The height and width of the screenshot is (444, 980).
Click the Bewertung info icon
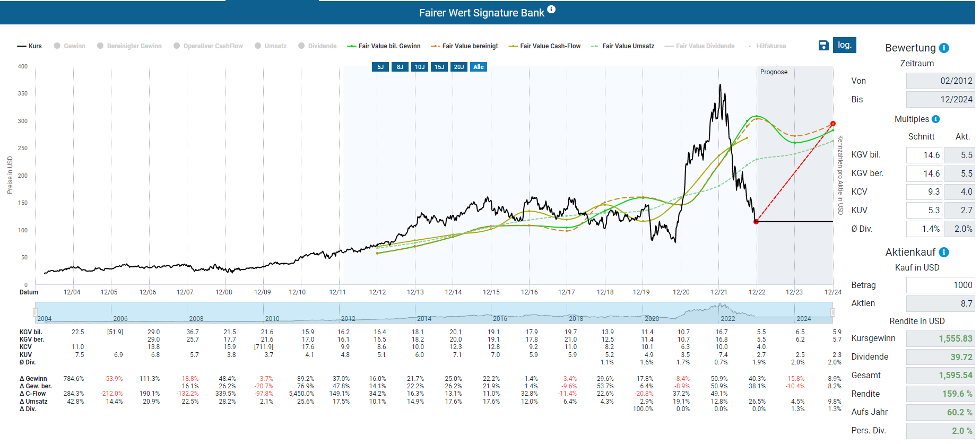pos(944,48)
